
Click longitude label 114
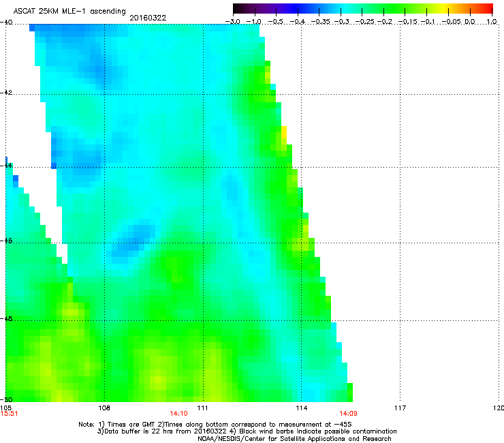coord(301,408)
